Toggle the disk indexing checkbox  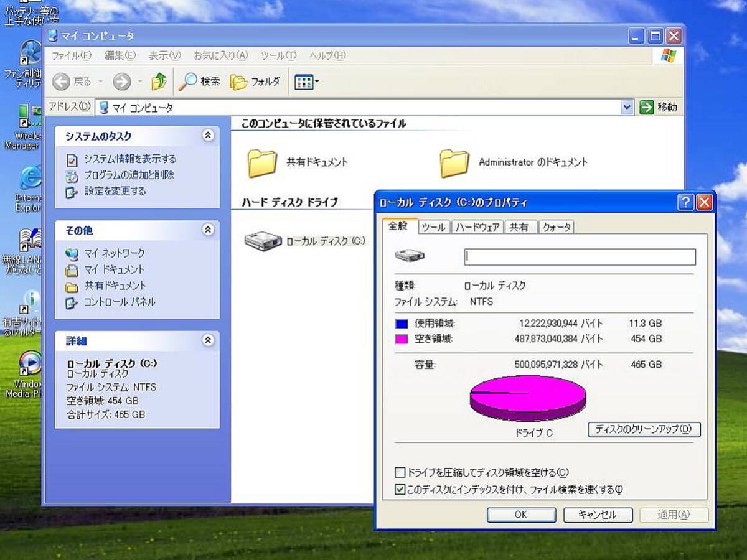400,490
